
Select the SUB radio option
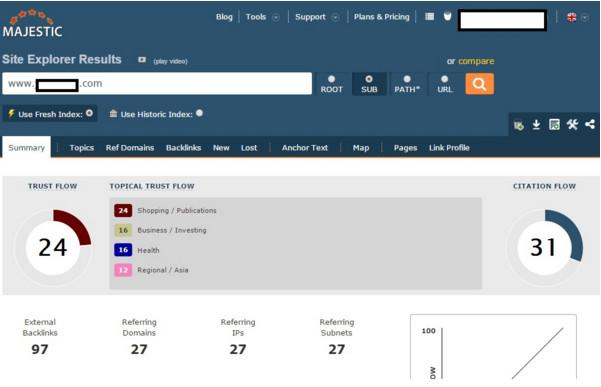[369, 84]
